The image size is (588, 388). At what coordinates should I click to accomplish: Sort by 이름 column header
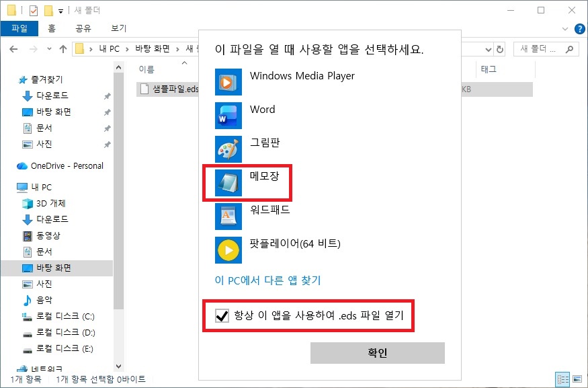point(146,69)
